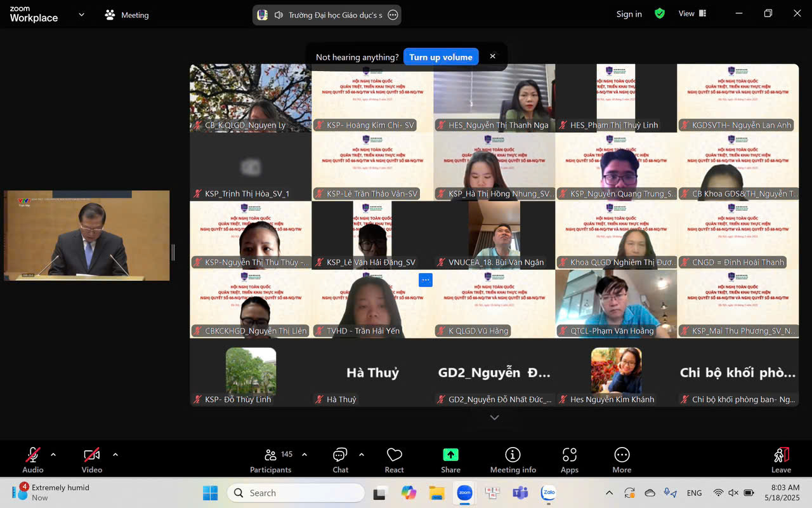Expand audio options arrow beside Audio
This screenshot has width=812, height=508.
point(53,455)
